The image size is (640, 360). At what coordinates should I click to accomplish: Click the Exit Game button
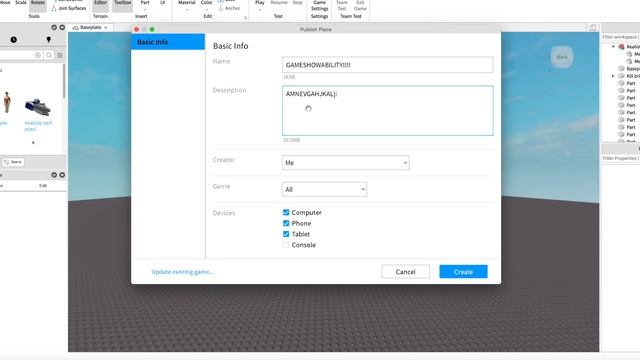tap(360, 6)
